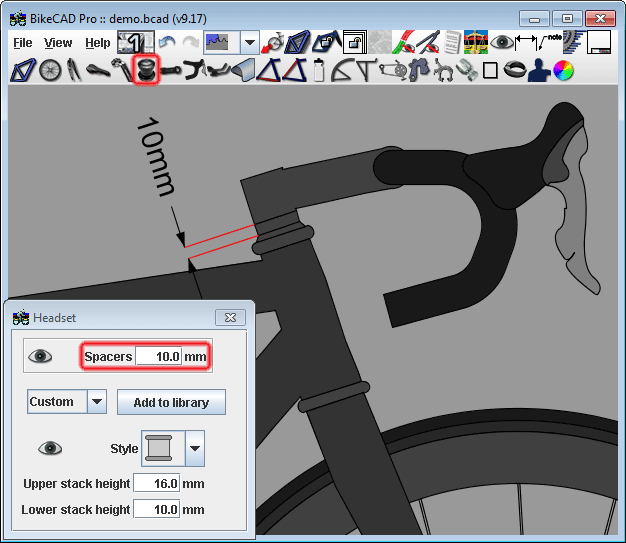626x543 pixels.
Task: Open the Help menu
Action: tap(98, 43)
